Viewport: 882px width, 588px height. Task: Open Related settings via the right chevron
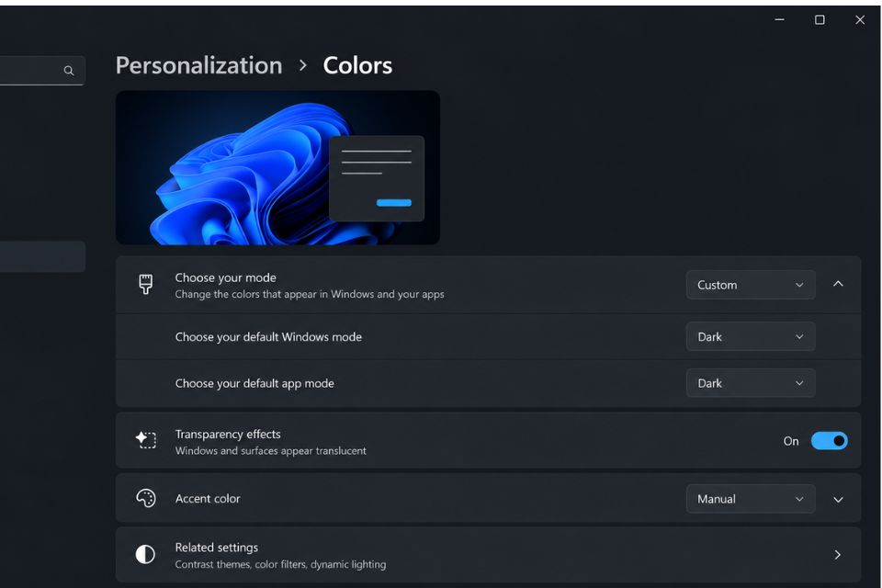[x=838, y=555]
